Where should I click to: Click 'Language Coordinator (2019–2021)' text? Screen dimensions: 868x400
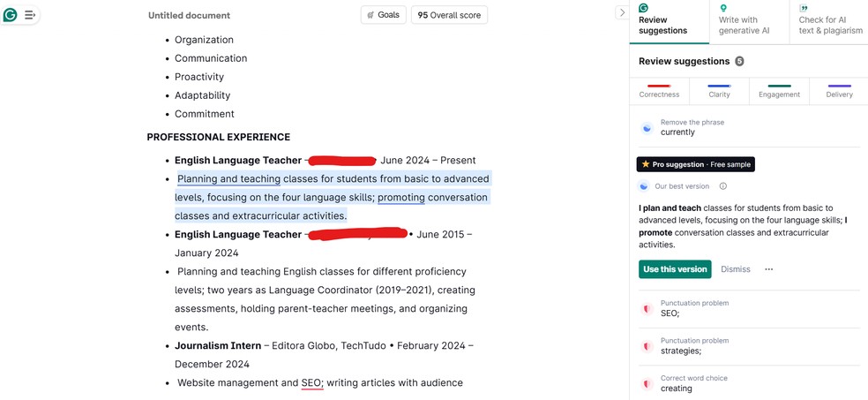click(x=351, y=291)
